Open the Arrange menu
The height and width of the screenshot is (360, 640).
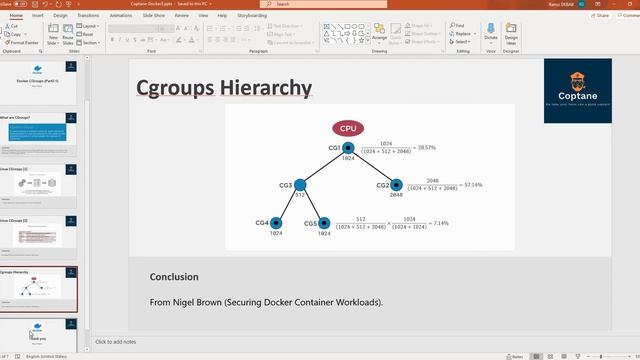(x=379, y=33)
